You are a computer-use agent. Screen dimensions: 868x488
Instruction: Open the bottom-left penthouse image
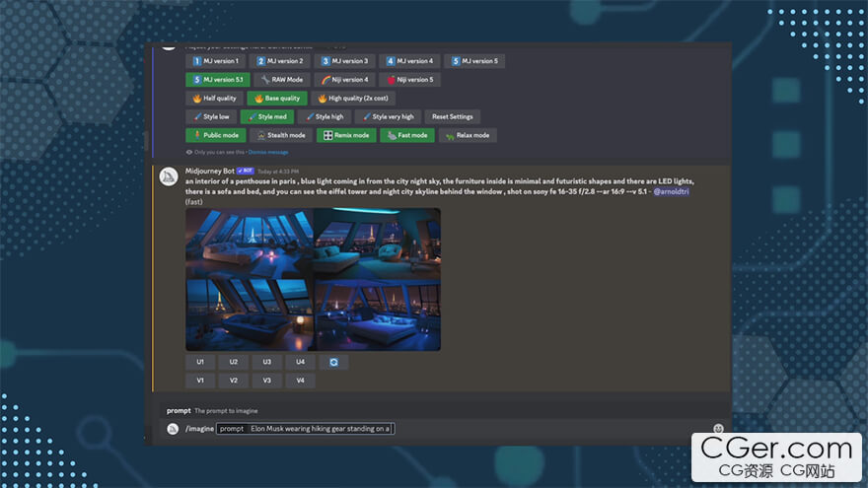click(x=250, y=314)
